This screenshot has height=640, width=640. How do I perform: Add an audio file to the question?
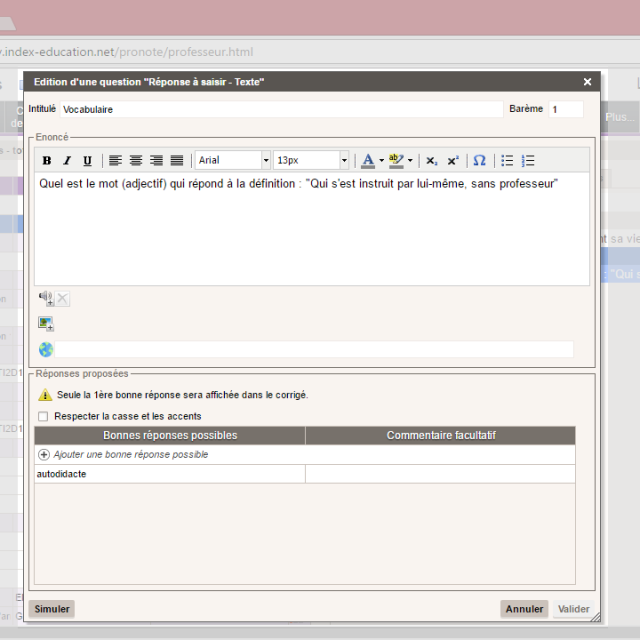pyautogui.click(x=46, y=298)
